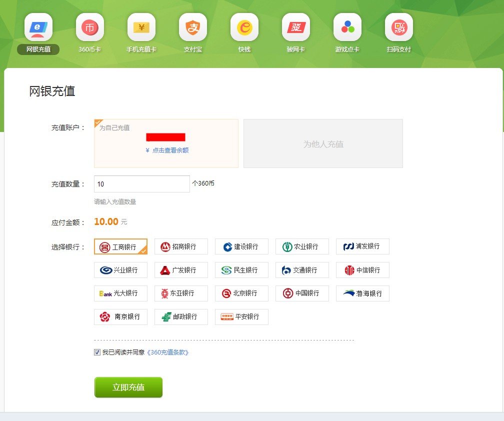The width and height of the screenshot is (504, 421).
Task: Choose 中国银行 from the bank list
Action: [302, 293]
